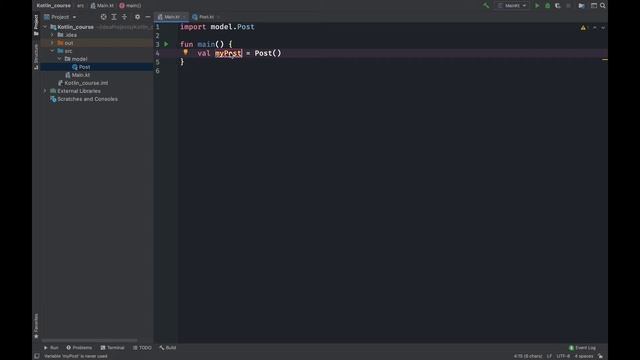The height and width of the screenshot is (360, 640).
Task: Click tool window quick access icon in status bar
Action: pos(37,356)
